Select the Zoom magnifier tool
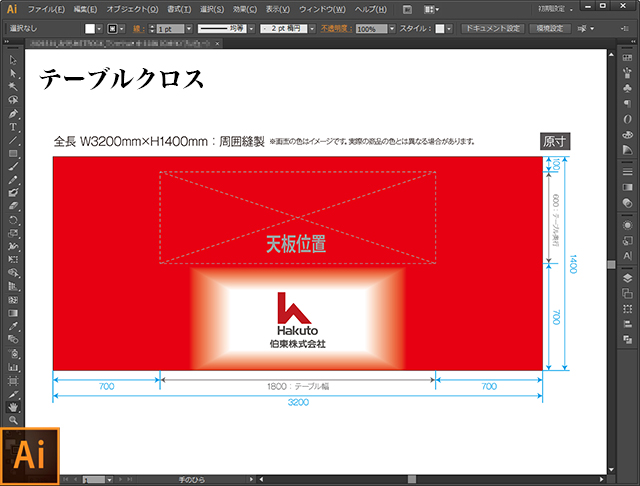The height and width of the screenshot is (486, 640). pos(13,420)
